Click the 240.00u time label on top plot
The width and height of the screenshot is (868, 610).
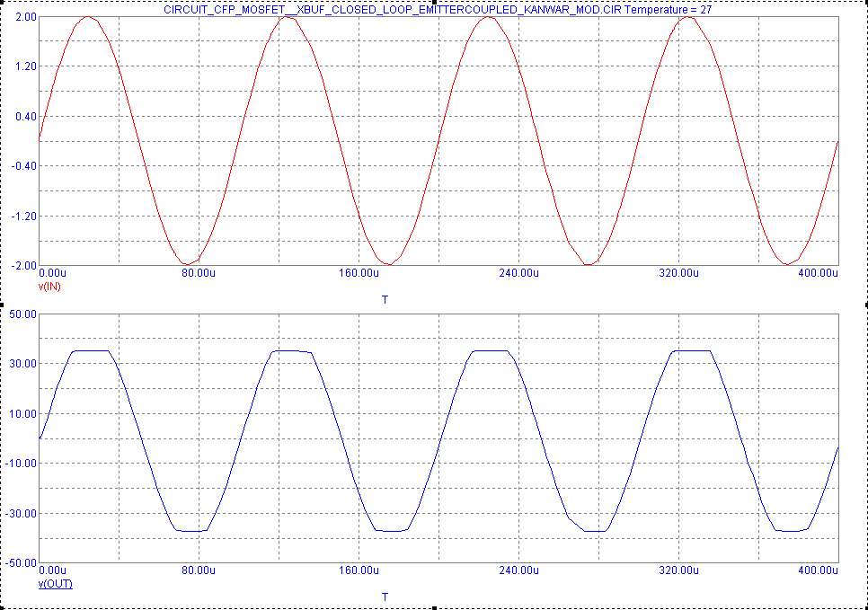point(518,273)
